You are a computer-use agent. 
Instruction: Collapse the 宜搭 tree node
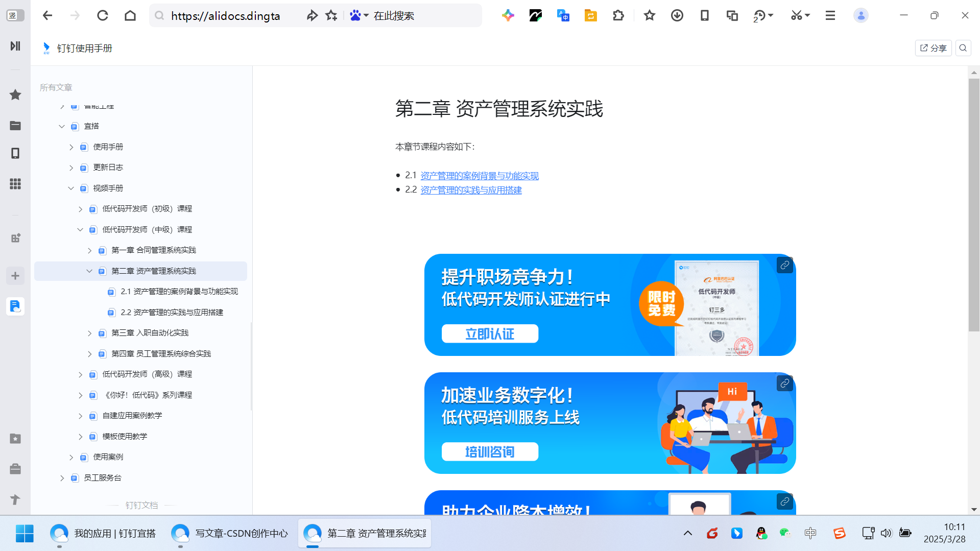click(x=62, y=126)
